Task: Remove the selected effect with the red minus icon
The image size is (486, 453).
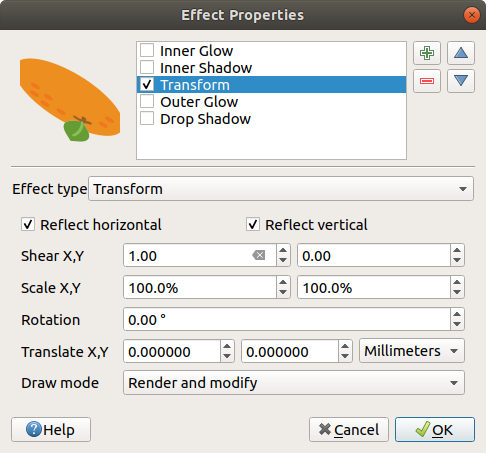Action: [427, 81]
